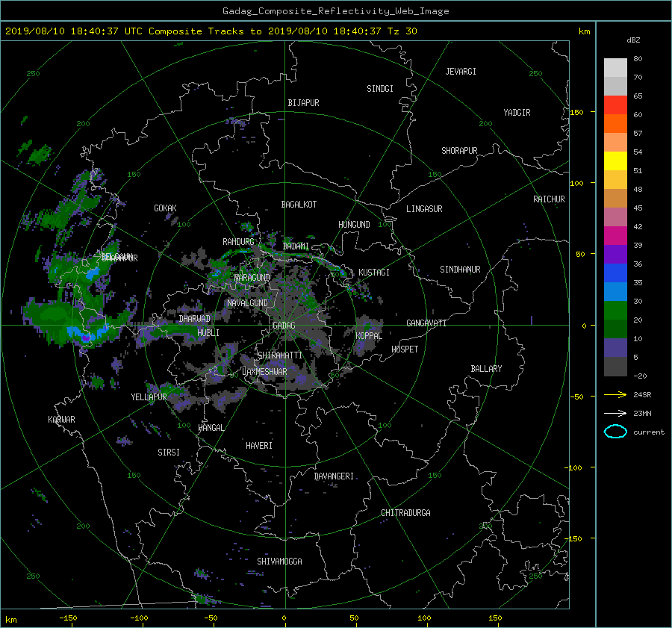
Task: Click the NAVALGUND city label
Action: tap(247, 303)
